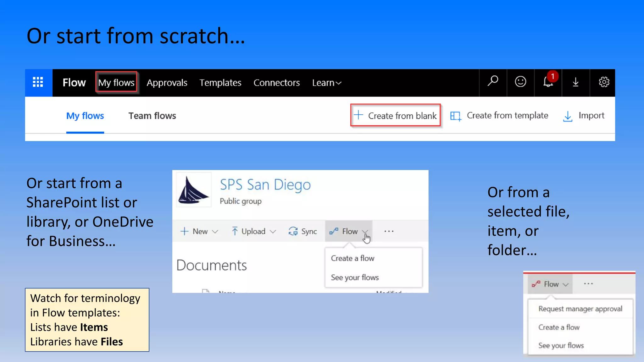
Task: Select Create a flow in small panel
Action: tap(559, 327)
